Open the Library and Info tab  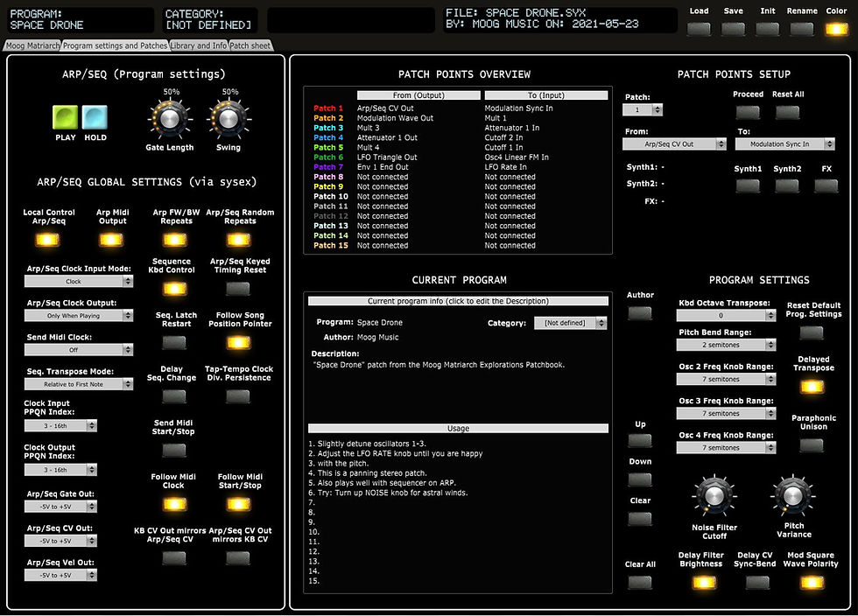click(x=199, y=46)
